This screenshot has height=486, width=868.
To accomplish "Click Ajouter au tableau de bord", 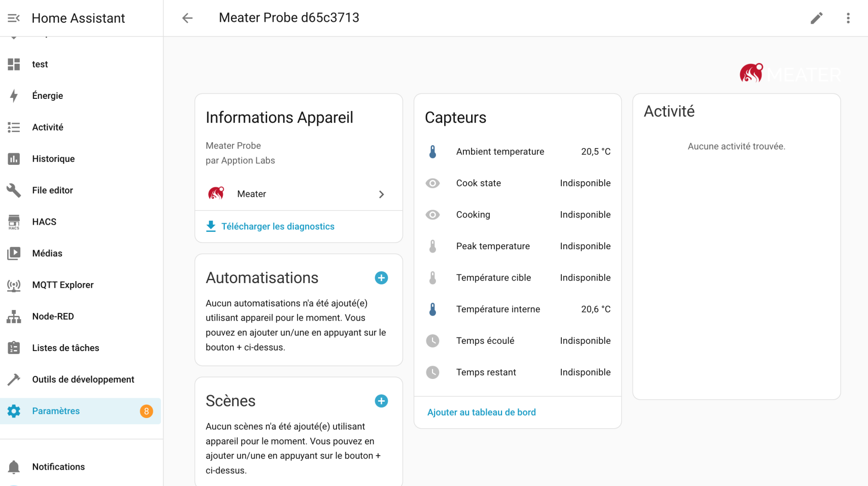I will [481, 412].
